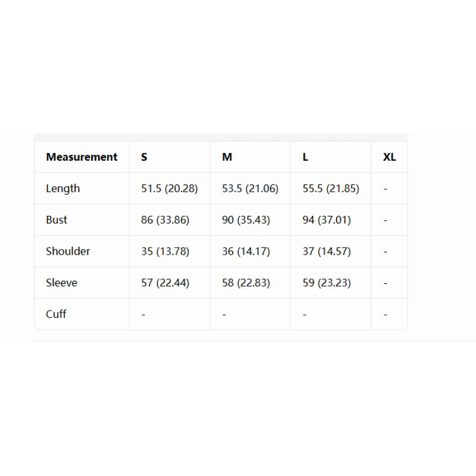
Task: Click the Bust row label
Action: (57, 220)
